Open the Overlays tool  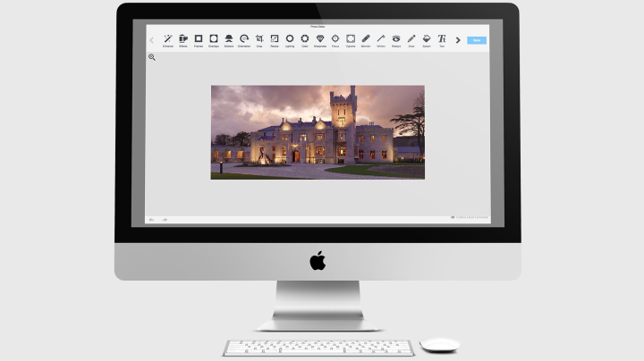coord(214,39)
